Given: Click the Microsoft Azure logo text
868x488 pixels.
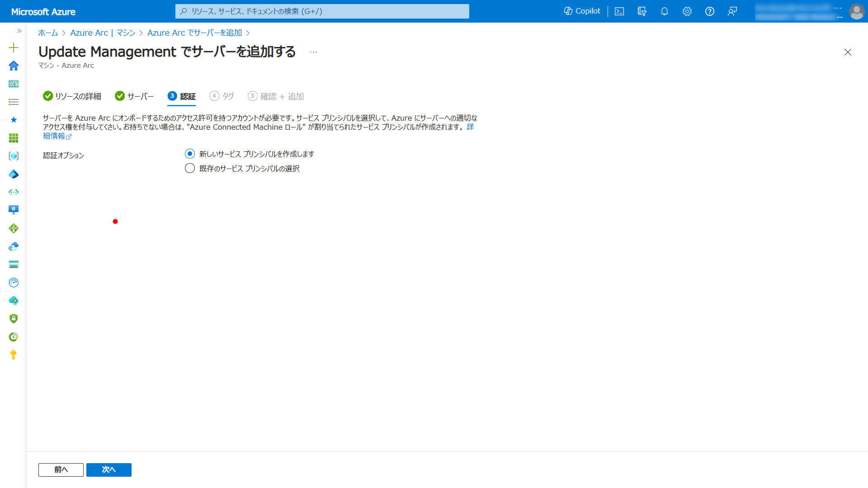Looking at the screenshot, I should coord(43,12).
